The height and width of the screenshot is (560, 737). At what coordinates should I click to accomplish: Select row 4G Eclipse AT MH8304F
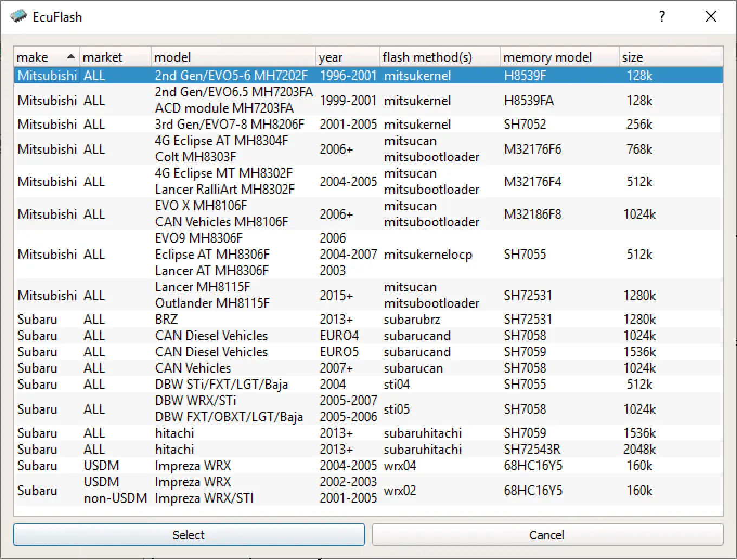(368, 148)
